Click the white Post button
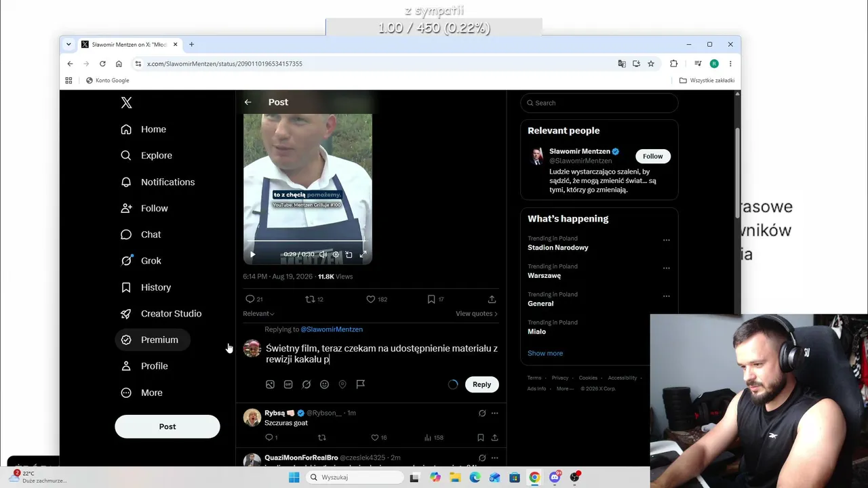 [167, 426]
